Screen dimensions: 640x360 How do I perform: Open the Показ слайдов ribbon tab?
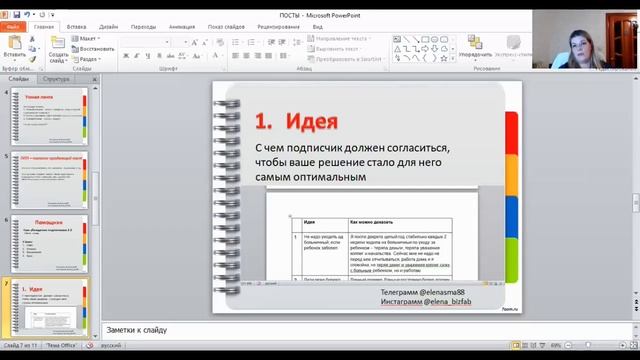click(x=226, y=27)
